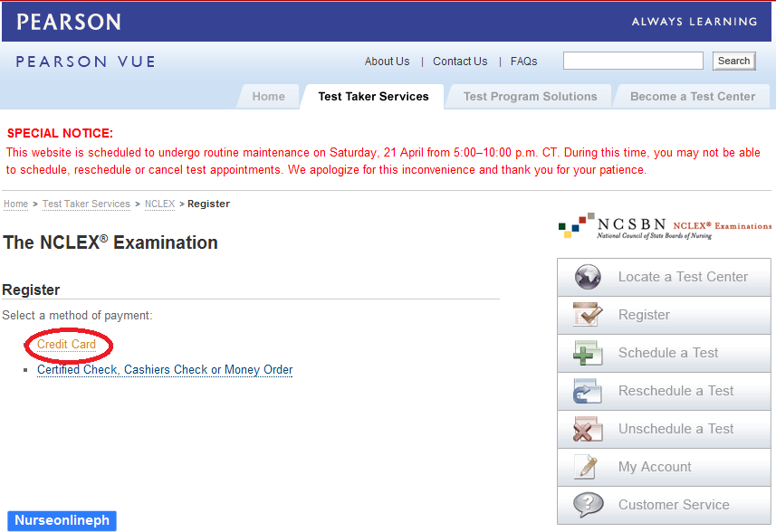Switch to Test Taker Services tab

point(373,97)
